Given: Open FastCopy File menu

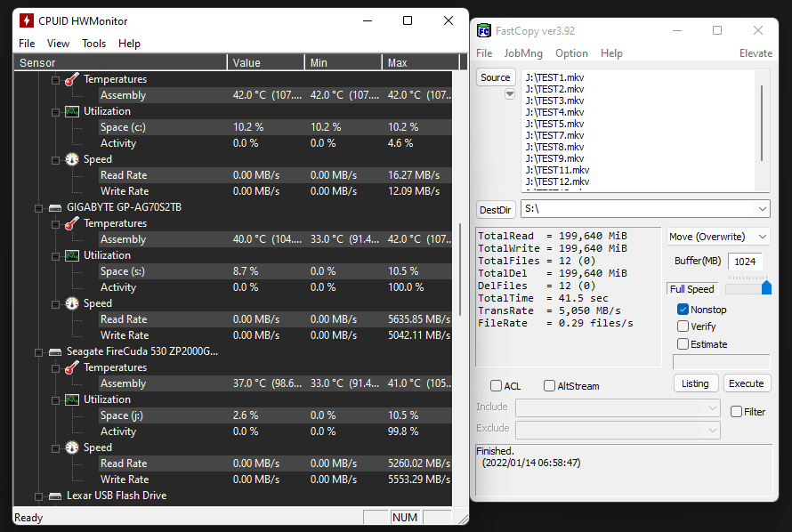Looking at the screenshot, I should point(484,53).
